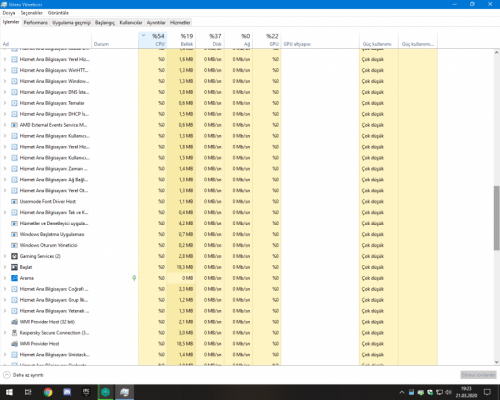Open the Windows Start menu

pyautogui.click(x=9, y=392)
